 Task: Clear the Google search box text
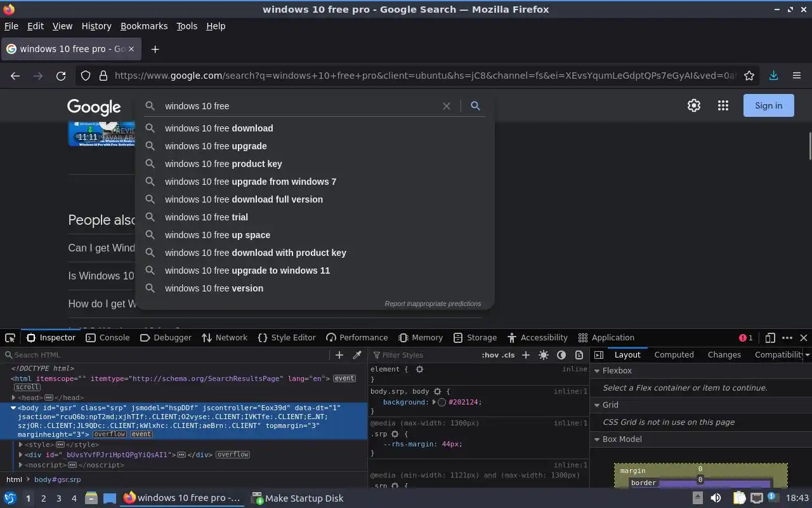coord(447,106)
